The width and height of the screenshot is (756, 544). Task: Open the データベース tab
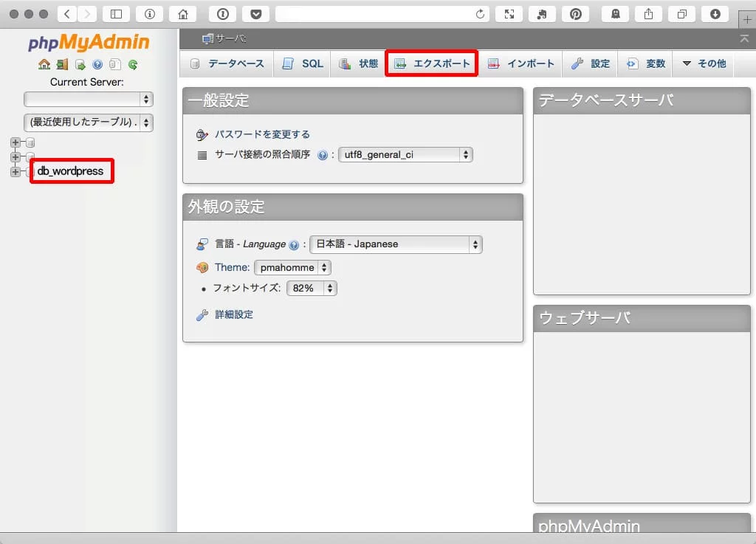point(227,63)
